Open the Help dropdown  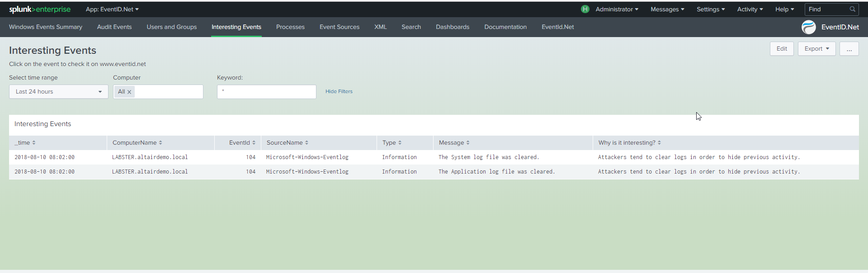point(784,9)
